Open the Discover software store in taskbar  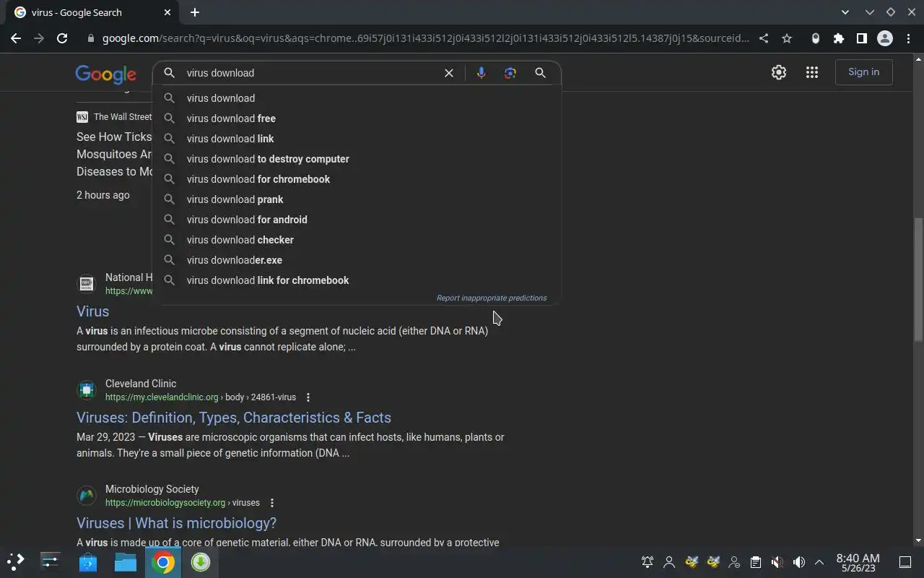(x=88, y=561)
